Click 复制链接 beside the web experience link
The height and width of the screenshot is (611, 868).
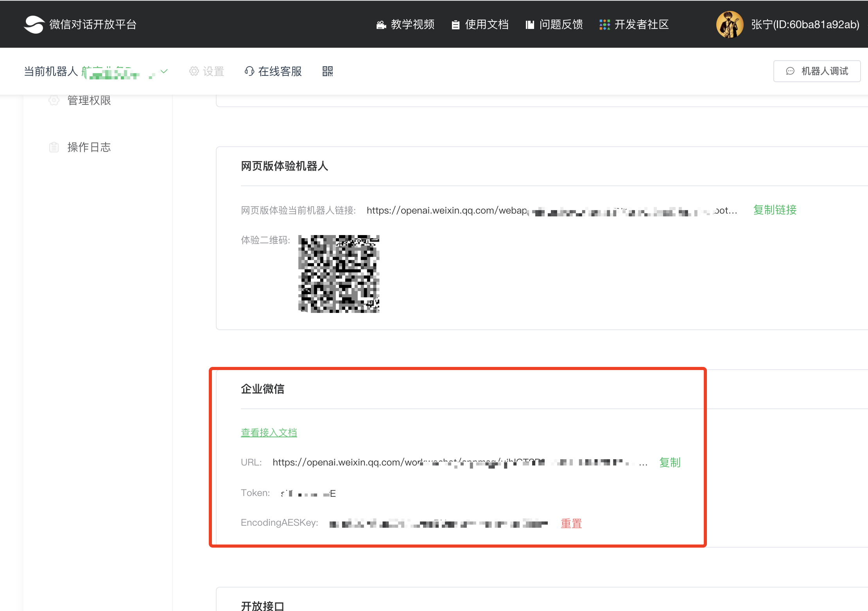tap(775, 210)
